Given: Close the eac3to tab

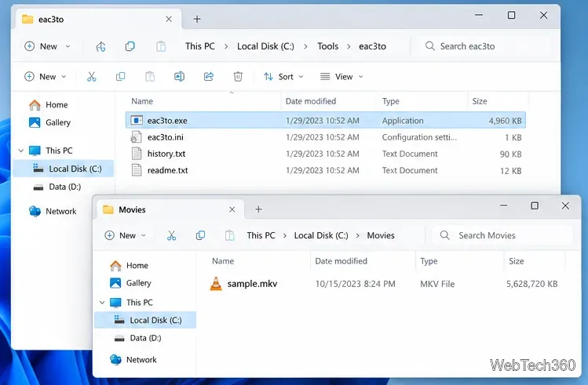Looking at the screenshot, I should [x=169, y=19].
